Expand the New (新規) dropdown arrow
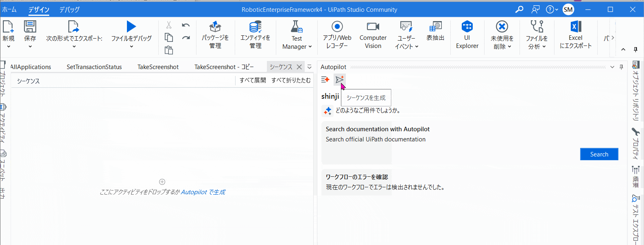644x245 pixels. (9, 47)
